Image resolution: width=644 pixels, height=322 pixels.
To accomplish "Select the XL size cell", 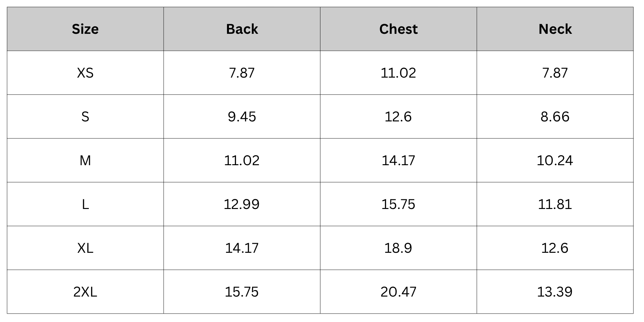I will [x=85, y=248].
